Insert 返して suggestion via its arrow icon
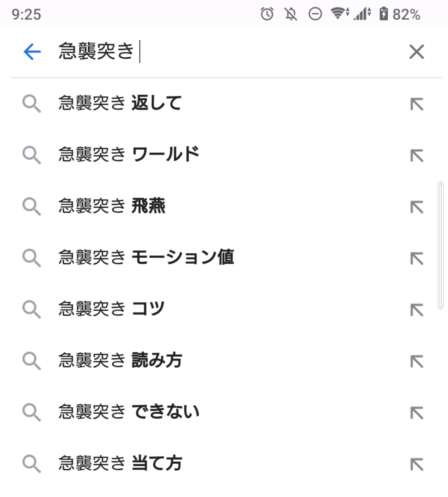This screenshot has height=497, width=448. [x=417, y=104]
